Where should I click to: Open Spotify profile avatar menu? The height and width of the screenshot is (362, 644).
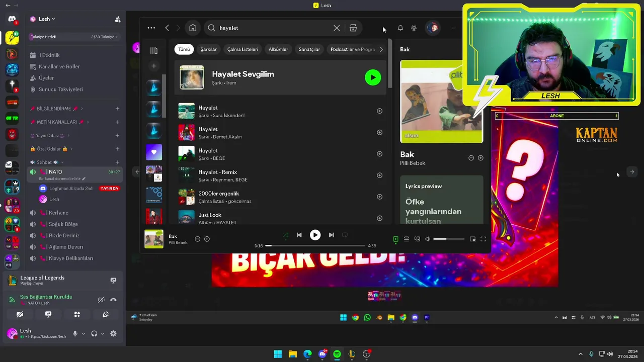(433, 28)
